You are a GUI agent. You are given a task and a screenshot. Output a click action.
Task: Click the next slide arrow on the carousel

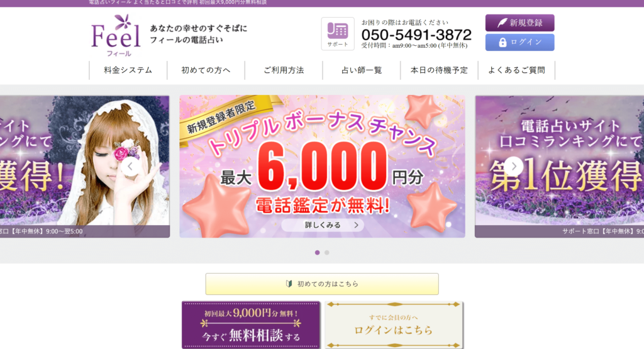pos(513,166)
